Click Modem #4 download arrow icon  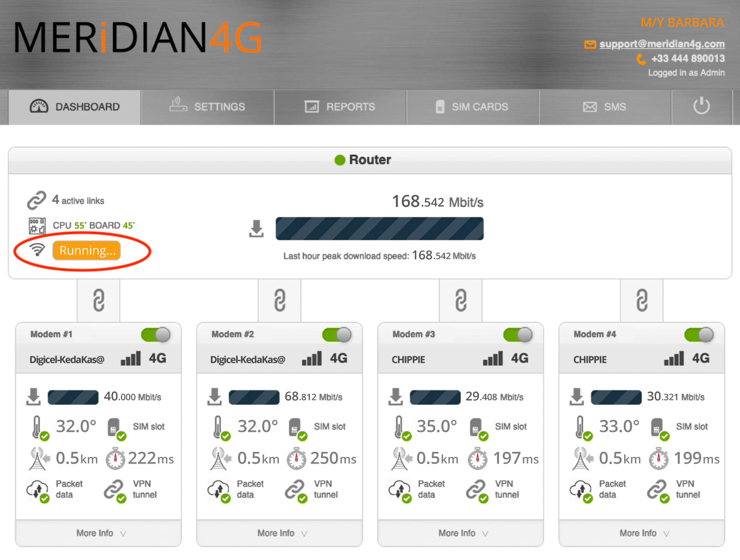click(x=576, y=396)
